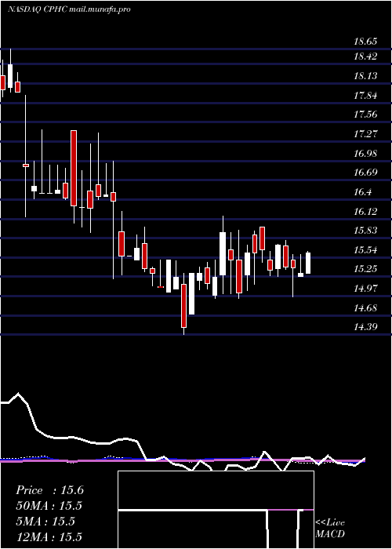Select the 17.56 price axis label
Viewport: 392px width, 549px height.
[365, 115]
